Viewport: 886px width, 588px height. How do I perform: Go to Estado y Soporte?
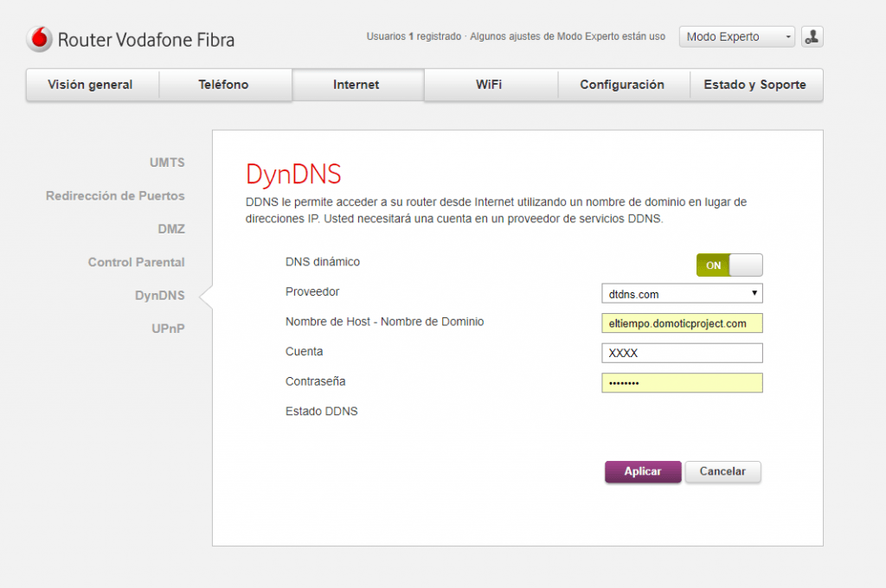[x=755, y=85]
